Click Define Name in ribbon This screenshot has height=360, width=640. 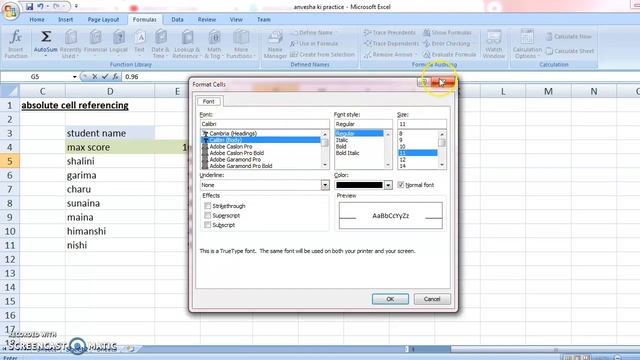(313, 33)
